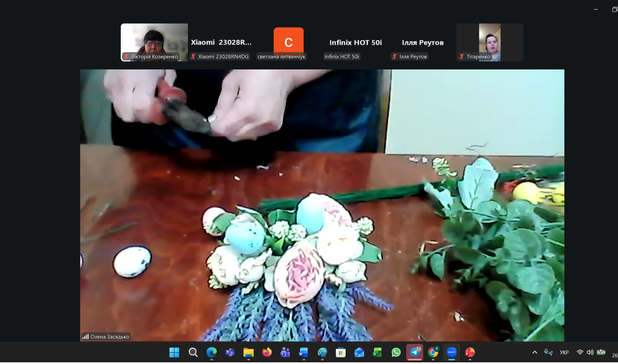Open the Windows Start menu
618x364 pixels.
tap(174, 352)
